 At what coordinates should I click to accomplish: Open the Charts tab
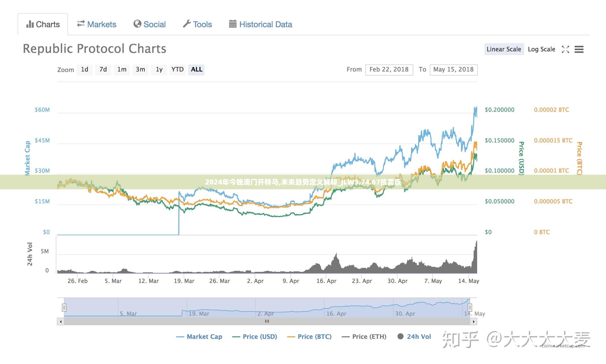click(43, 24)
